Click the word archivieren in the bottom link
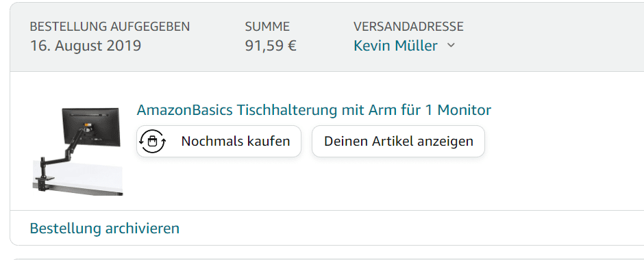Viewport: 644px width, 260px height. point(142,228)
